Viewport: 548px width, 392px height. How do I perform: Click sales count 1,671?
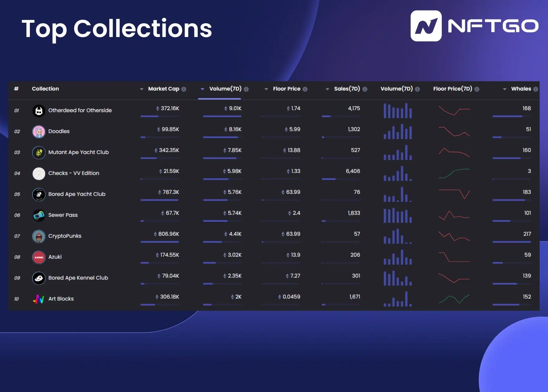(355, 297)
